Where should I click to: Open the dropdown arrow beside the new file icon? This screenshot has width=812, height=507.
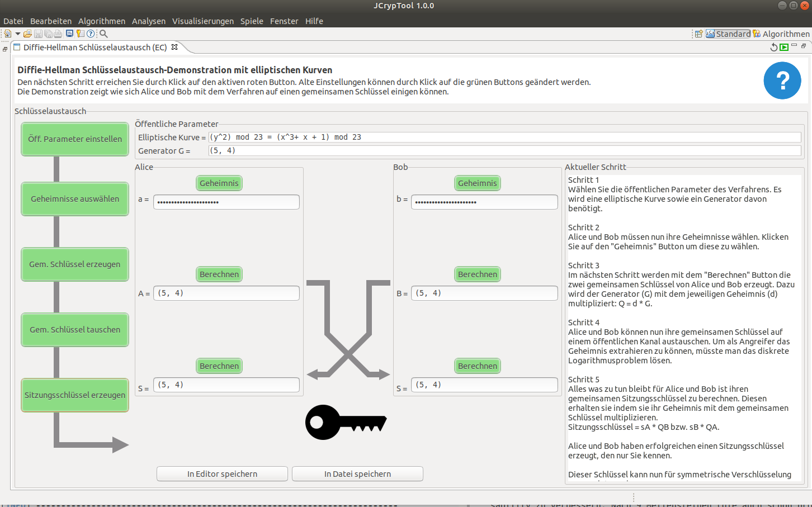pyautogui.click(x=18, y=34)
